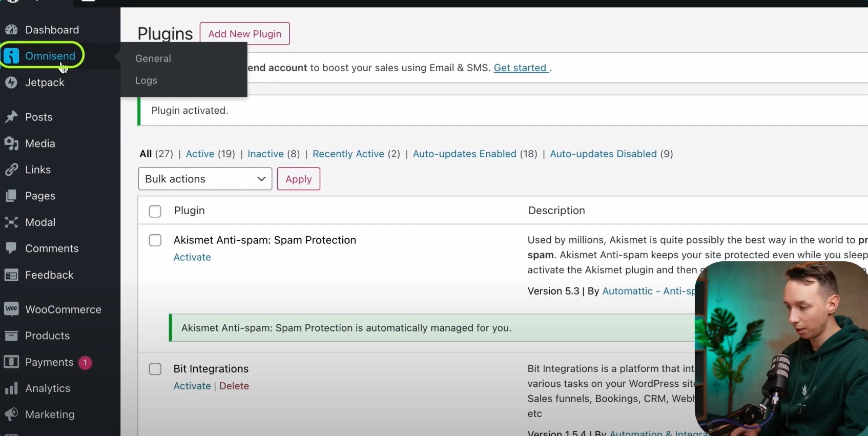868x436 pixels.
Task: Open the Posts menu item
Action: pyautogui.click(x=39, y=117)
